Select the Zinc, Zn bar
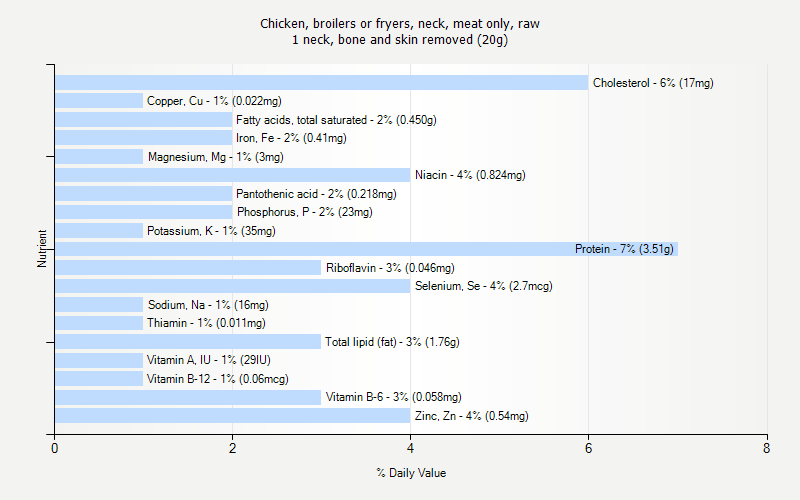The height and width of the screenshot is (500, 800). point(232,416)
